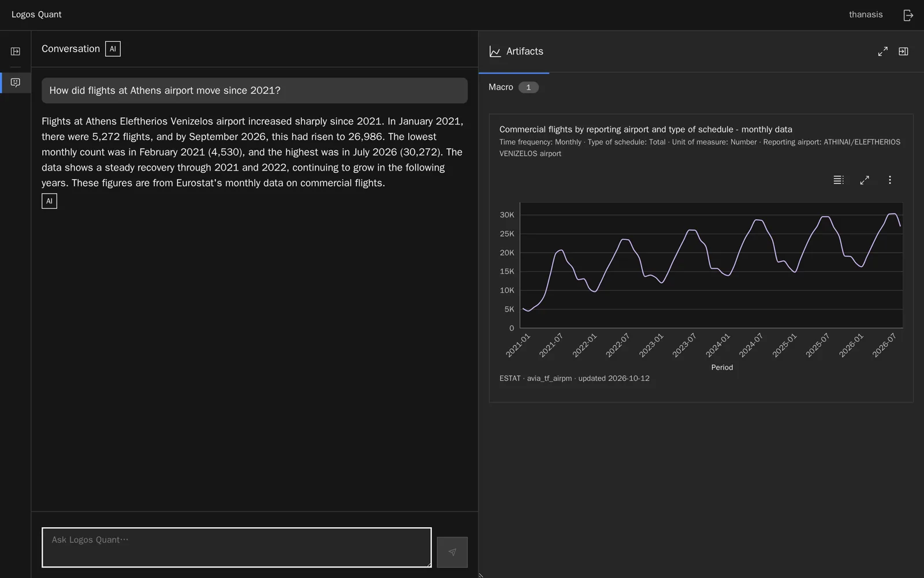Expand the flights chart to full size

click(x=865, y=180)
